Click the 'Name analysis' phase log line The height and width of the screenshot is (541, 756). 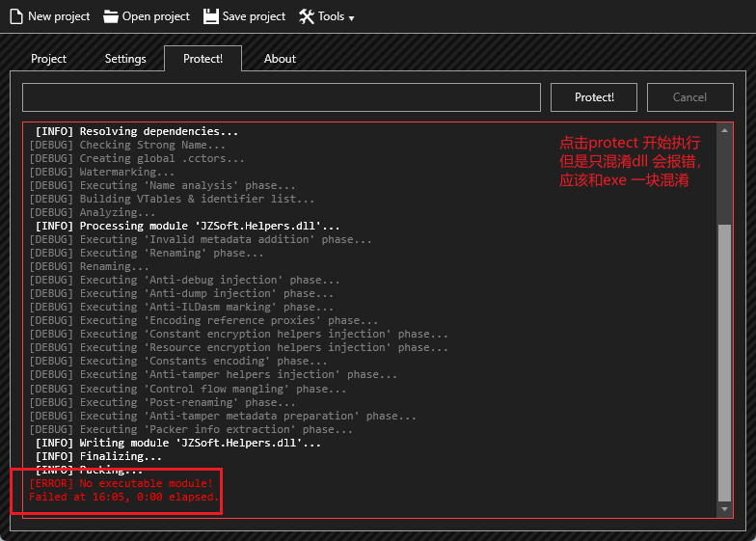click(162, 185)
